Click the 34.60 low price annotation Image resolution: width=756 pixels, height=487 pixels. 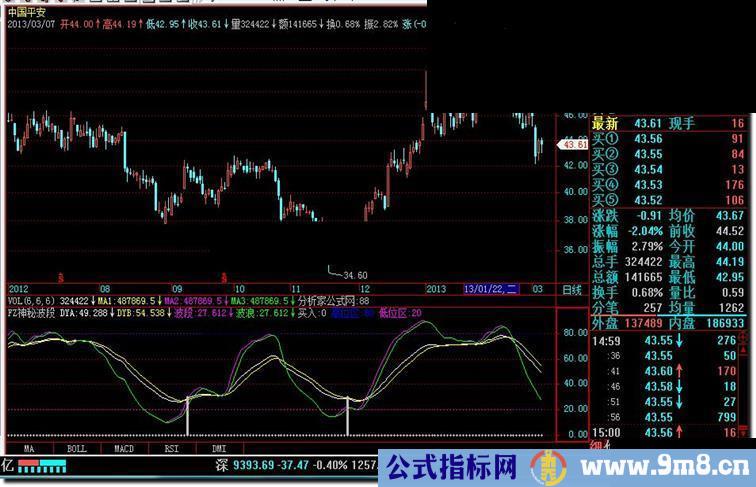(x=354, y=274)
